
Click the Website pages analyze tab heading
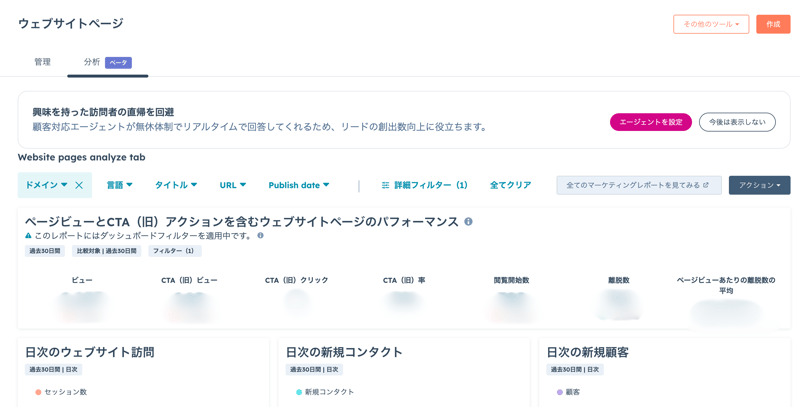pyautogui.click(x=82, y=157)
